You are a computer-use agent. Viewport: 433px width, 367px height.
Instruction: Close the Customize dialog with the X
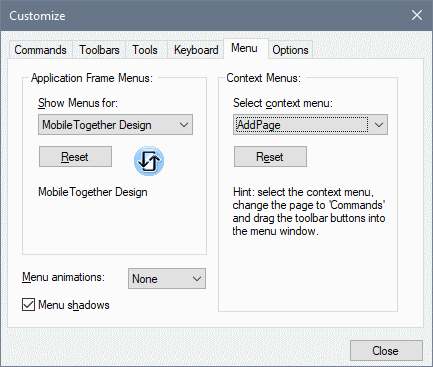pyautogui.click(x=417, y=15)
